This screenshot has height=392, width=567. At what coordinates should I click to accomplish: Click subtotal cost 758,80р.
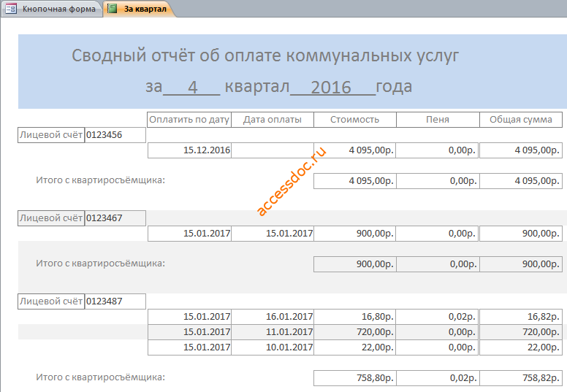(x=354, y=378)
